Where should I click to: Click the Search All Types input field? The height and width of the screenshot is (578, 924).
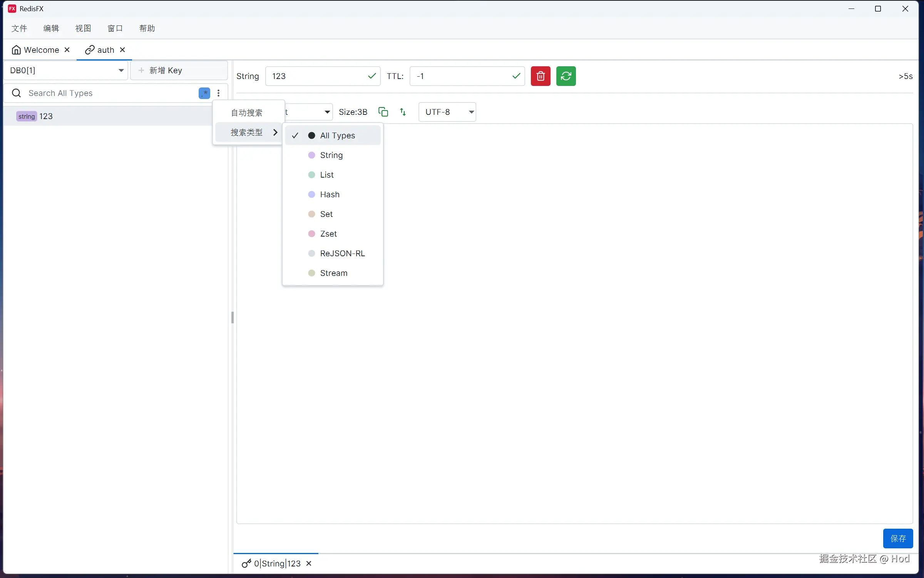[x=108, y=93]
